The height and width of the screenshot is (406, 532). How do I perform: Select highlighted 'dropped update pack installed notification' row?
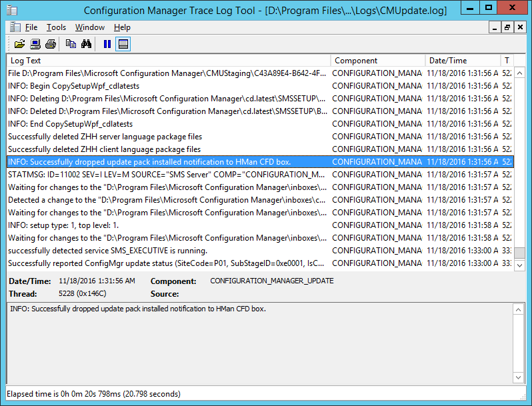point(260,162)
